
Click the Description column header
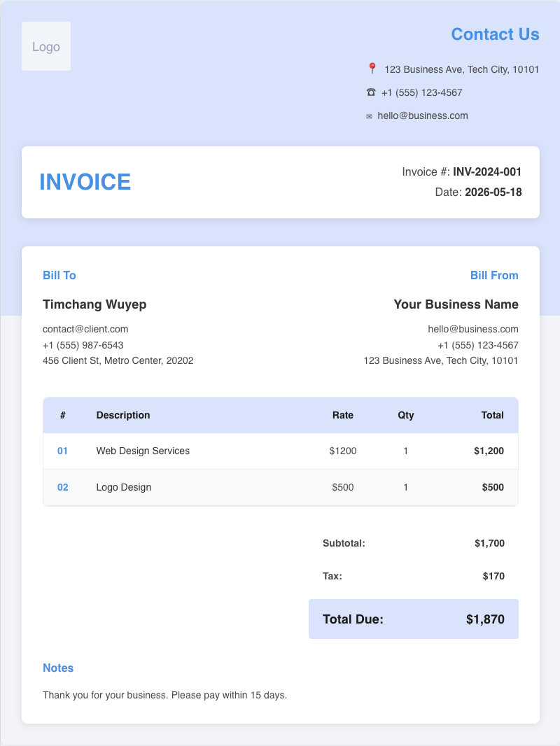coord(123,415)
